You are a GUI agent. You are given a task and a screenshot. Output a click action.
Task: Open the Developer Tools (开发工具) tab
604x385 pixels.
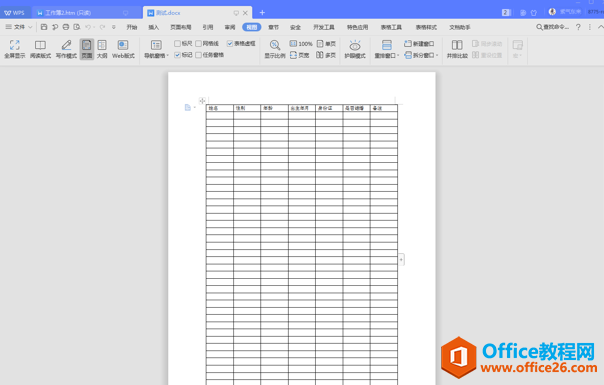[x=324, y=27]
